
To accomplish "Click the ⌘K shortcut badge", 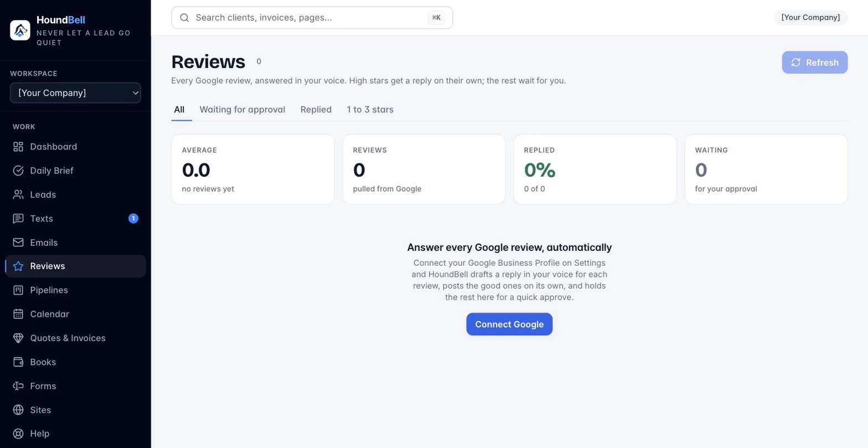I will [436, 18].
